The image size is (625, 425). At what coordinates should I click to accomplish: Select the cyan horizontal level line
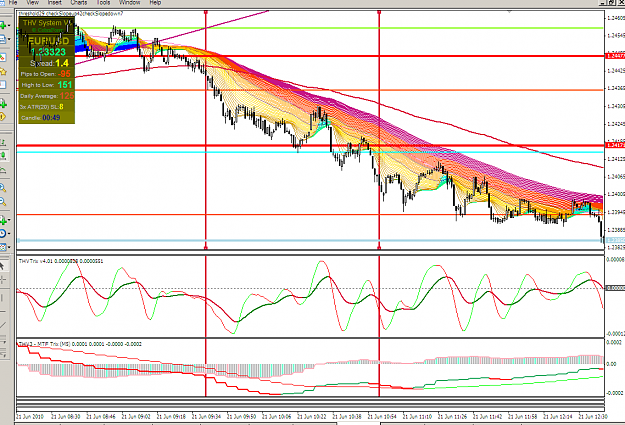click(x=310, y=152)
